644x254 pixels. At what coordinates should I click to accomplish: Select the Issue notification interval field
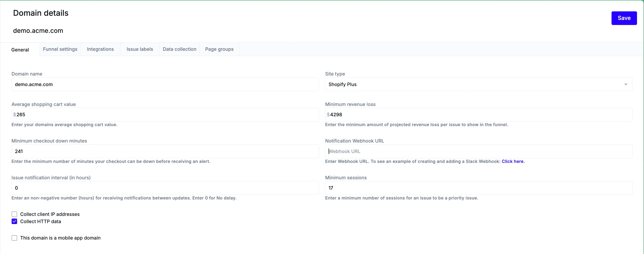(x=165, y=188)
